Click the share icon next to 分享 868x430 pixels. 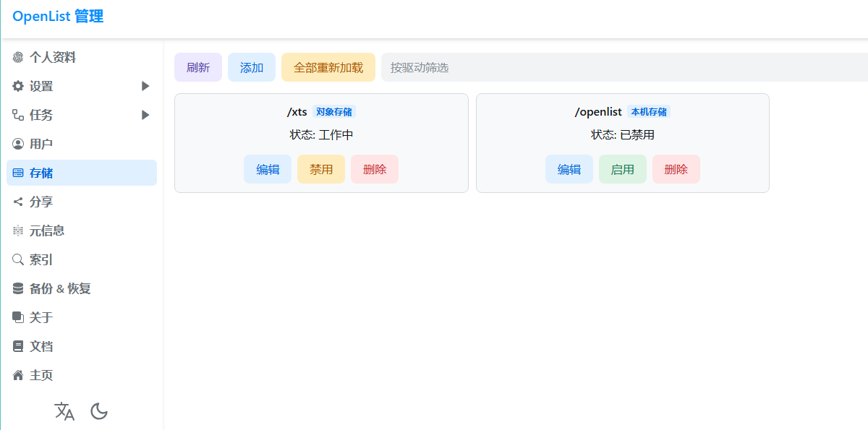(18, 202)
